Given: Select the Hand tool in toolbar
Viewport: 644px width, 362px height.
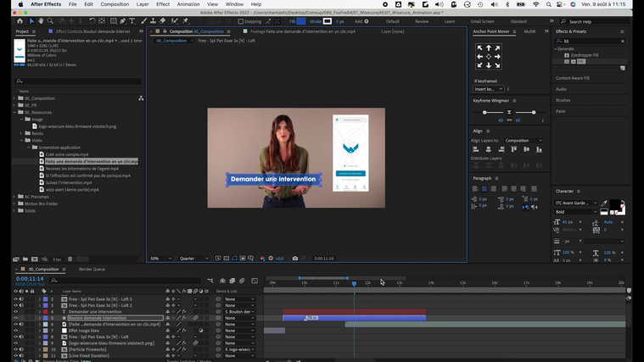Looking at the screenshot, I should click(x=40, y=21).
